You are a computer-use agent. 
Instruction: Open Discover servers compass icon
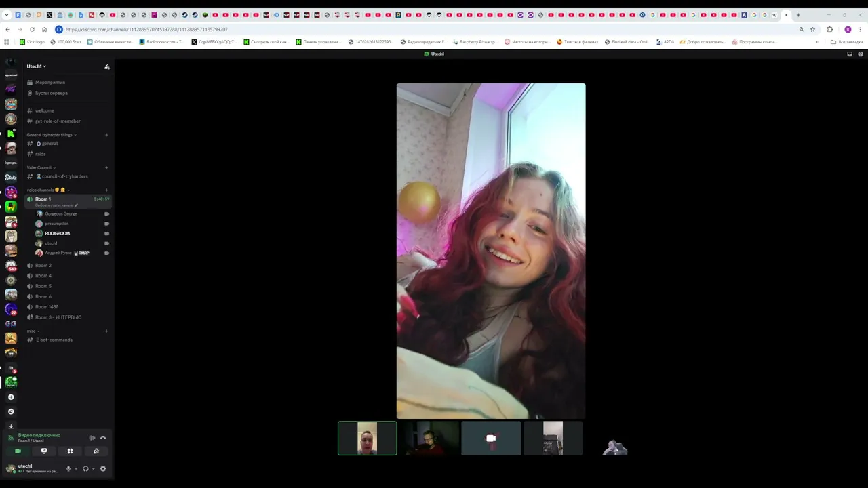[x=11, y=411]
